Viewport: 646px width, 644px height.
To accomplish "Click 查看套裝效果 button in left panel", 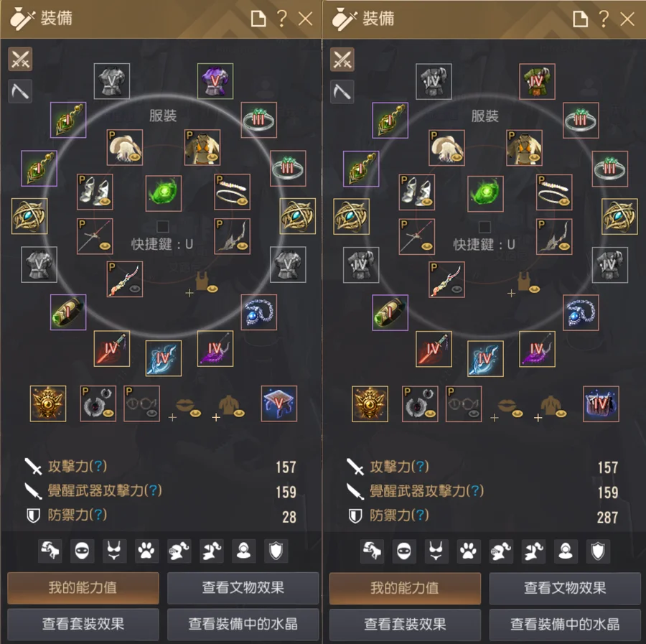I will 83,624.
